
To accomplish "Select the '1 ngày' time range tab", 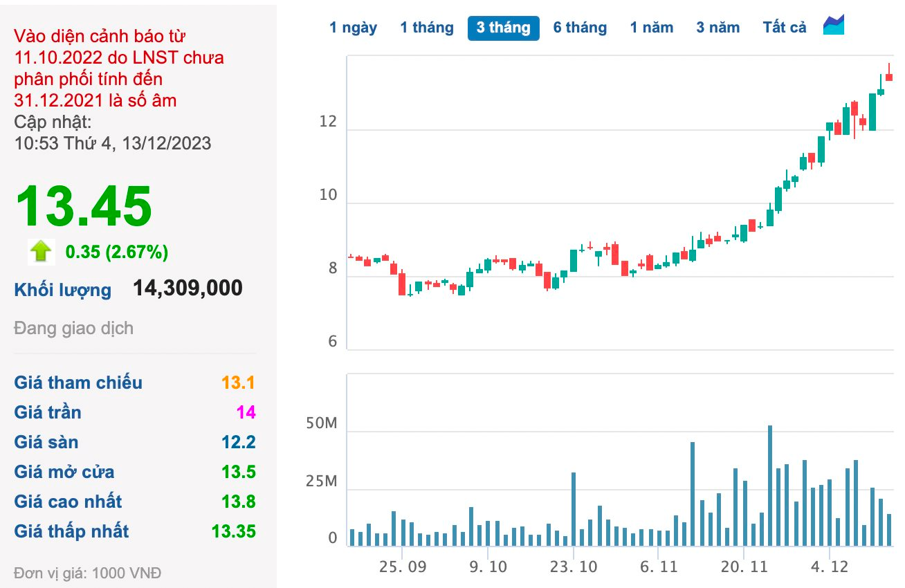I will click(x=353, y=28).
